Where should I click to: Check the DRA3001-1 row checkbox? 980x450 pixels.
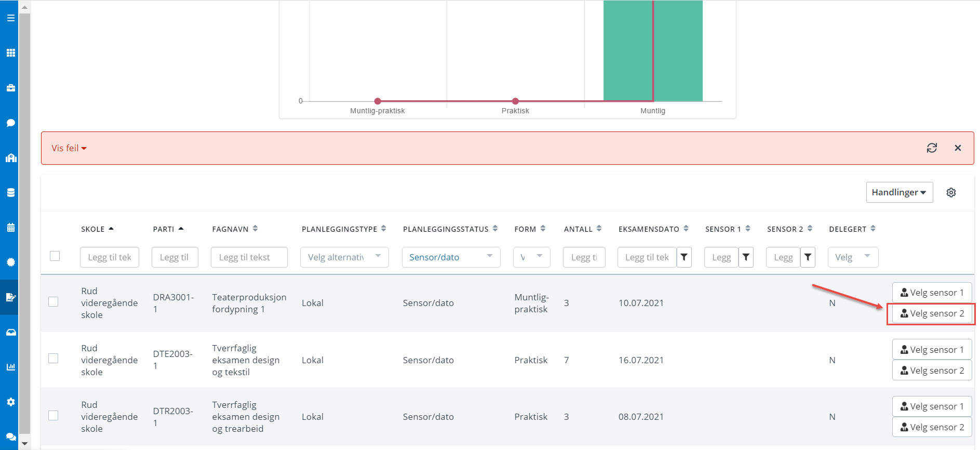53,302
